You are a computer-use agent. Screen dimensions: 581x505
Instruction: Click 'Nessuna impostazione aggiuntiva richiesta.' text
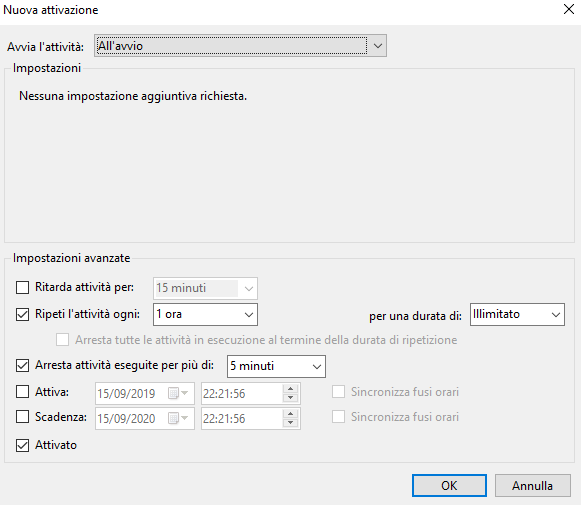133,96
